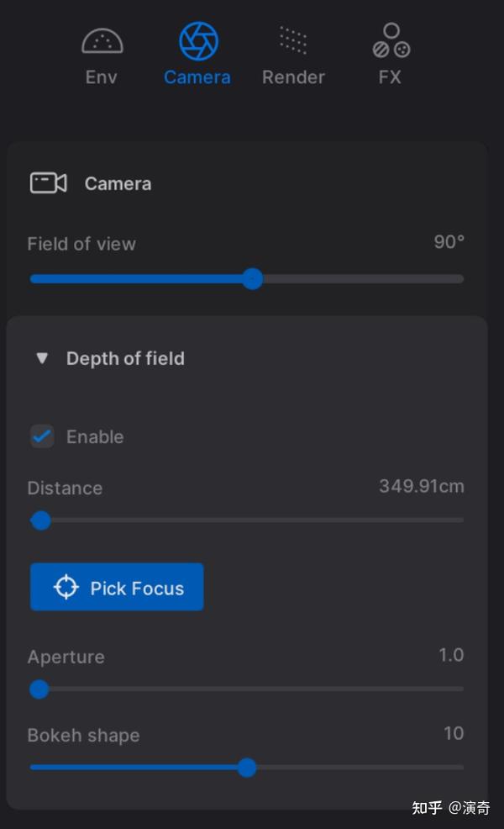This screenshot has width=504, height=829.
Task: Click the Bokeh shape slider handle
Action: coord(246,768)
